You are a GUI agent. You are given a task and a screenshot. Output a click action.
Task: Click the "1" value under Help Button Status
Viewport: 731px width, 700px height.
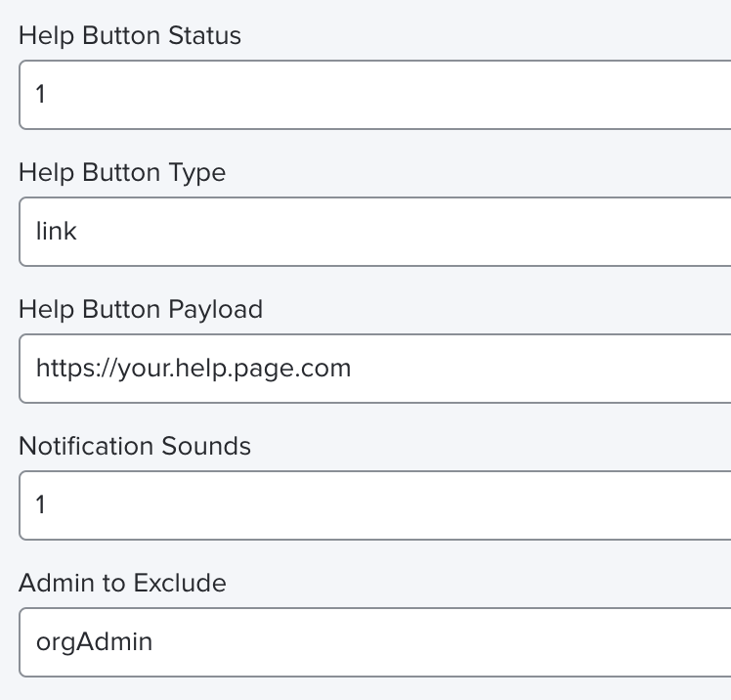click(x=41, y=95)
